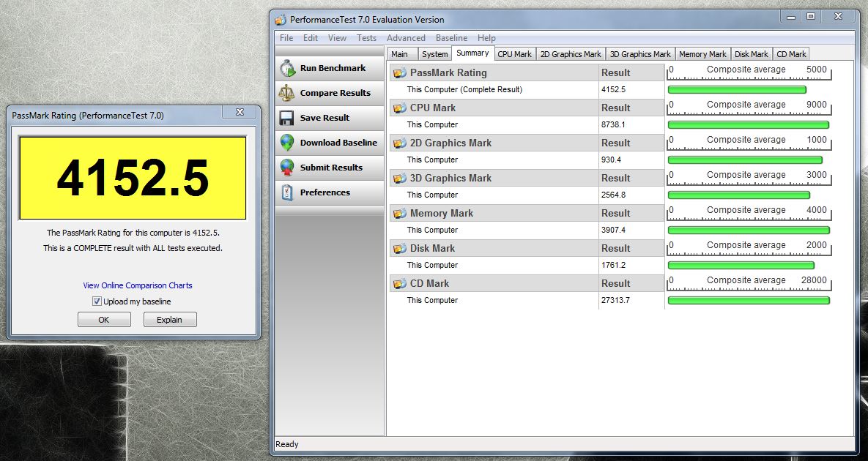Image resolution: width=868 pixels, height=461 pixels.
Task: Click the 3D Graphics Mark green result bar
Action: pyautogui.click(x=739, y=195)
